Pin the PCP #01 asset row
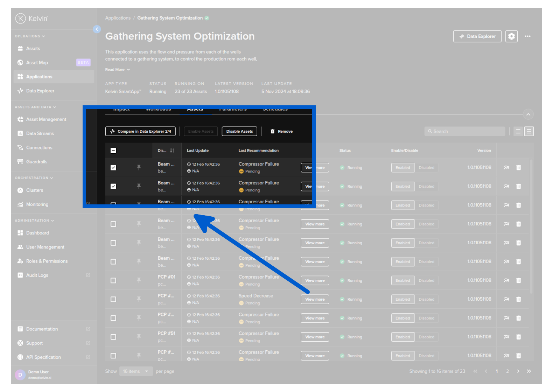 [x=139, y=280]
